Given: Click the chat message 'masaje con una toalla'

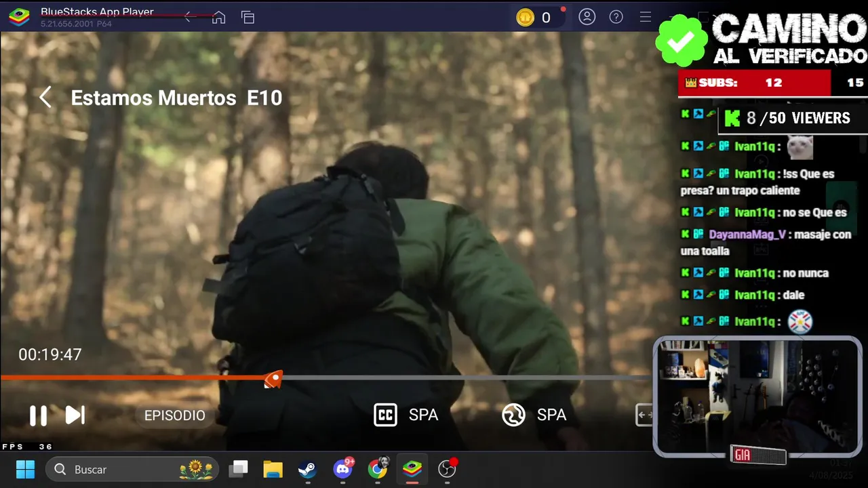Looking at the screenshot, I should click(766, 243).
